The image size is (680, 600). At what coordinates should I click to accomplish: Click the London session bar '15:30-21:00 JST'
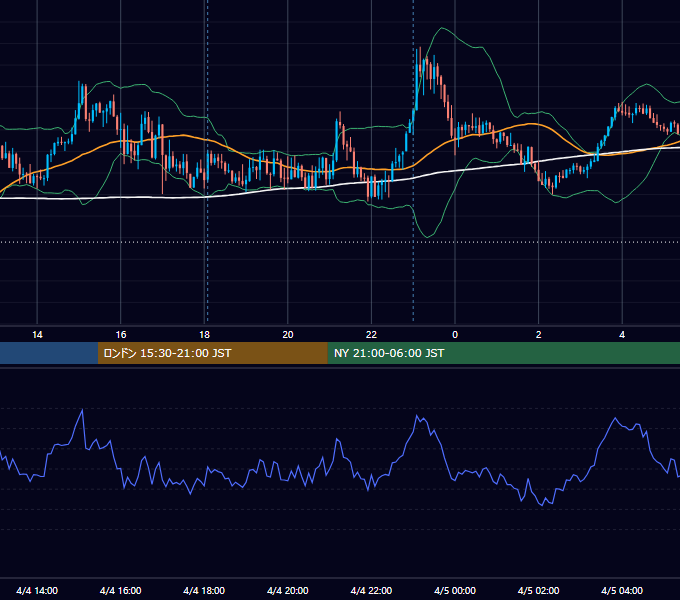coord(212,353)
